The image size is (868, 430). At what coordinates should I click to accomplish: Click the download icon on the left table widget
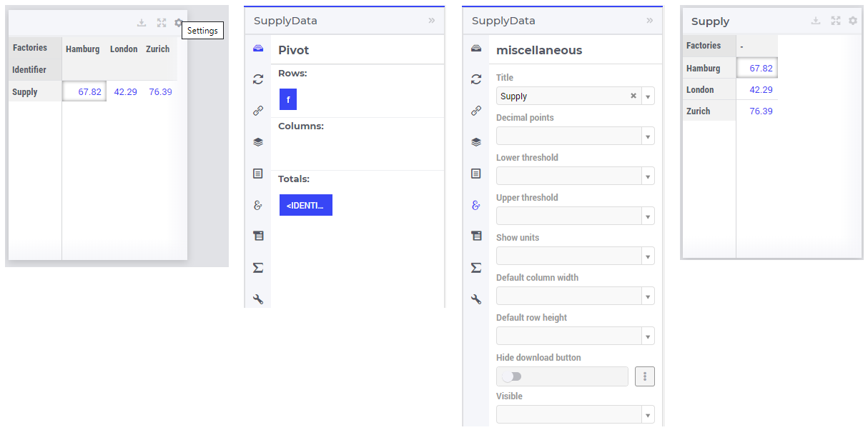tap(142, 23)
